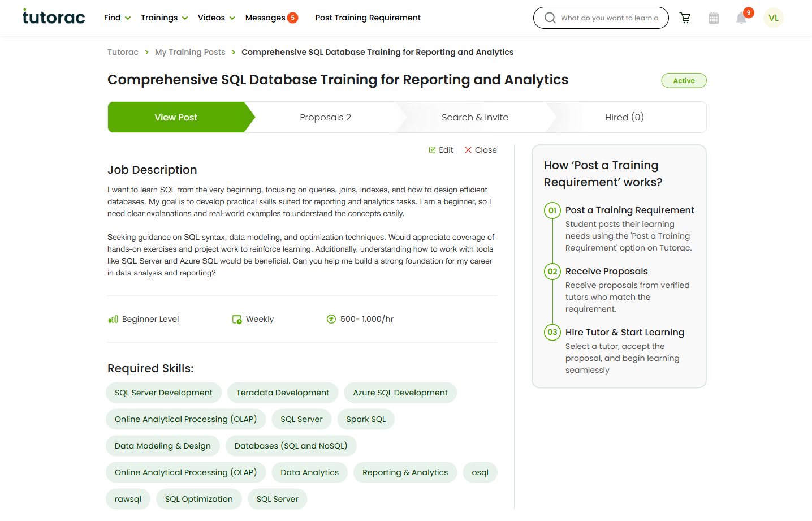Click the Edit post link
Screen dimensions: 812x521
click(x=441, y=150)
